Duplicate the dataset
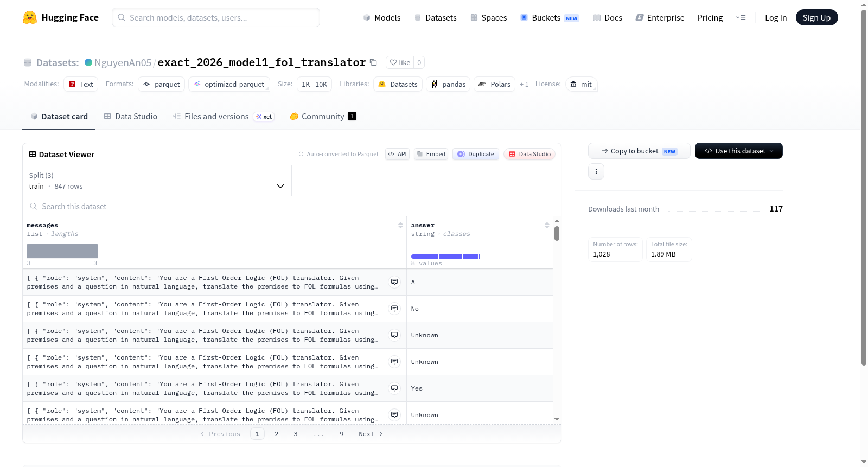 pyautogui.click(x=476, y=154)
